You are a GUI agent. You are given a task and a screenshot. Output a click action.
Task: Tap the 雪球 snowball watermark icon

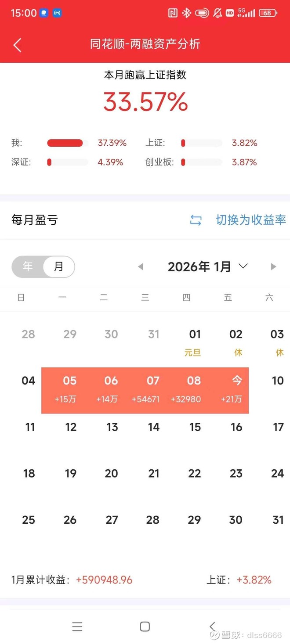click(214, 635)
